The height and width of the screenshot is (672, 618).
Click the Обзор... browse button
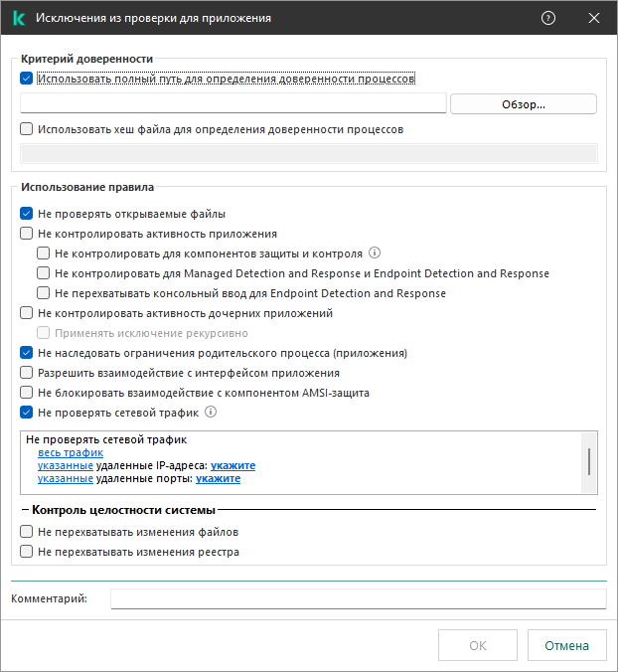524,104
